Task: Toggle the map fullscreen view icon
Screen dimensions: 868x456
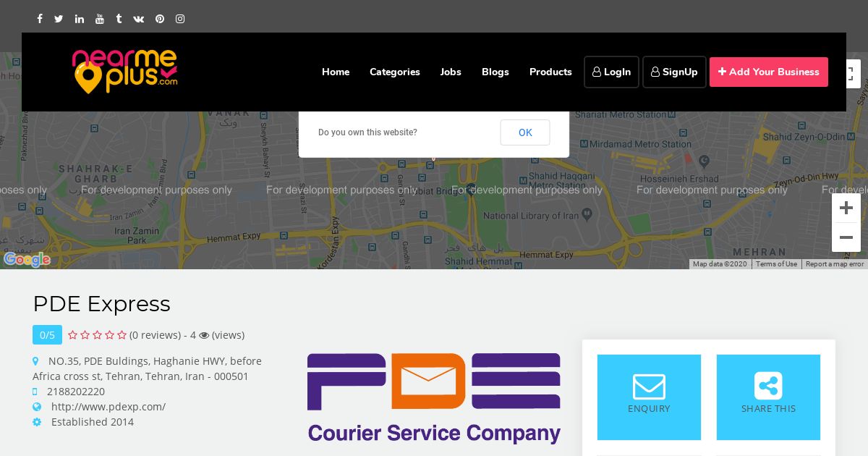Action: click(x=852, y=74)
